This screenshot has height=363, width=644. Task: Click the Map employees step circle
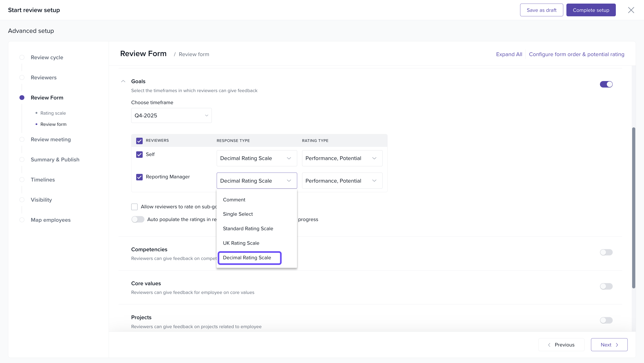pos(22,220)
